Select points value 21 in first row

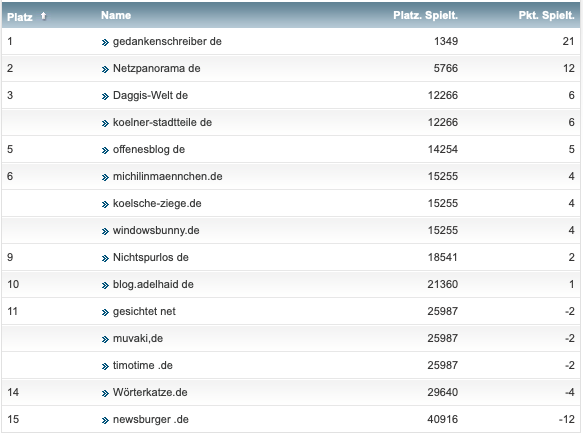point(568,41)
